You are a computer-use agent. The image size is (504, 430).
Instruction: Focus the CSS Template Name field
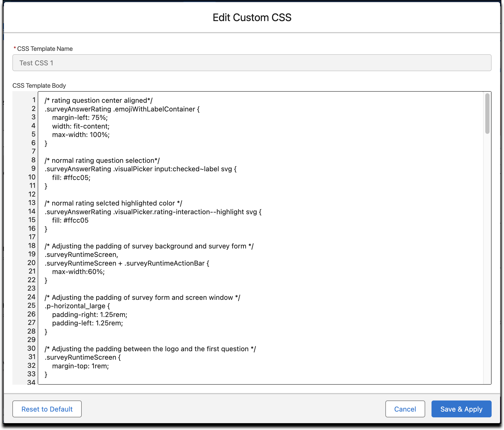pyautogui.click(x=252, y=63)
